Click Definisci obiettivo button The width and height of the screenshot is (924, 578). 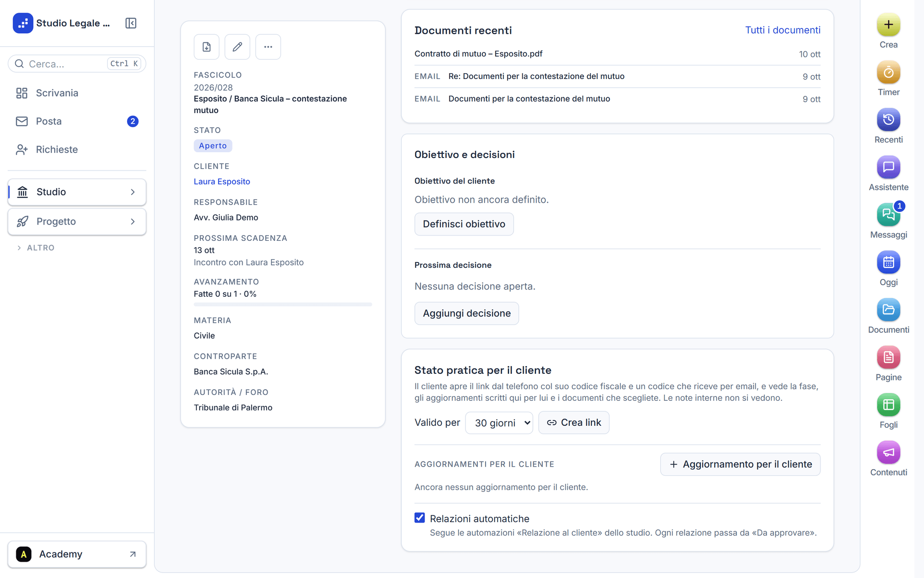464,224
